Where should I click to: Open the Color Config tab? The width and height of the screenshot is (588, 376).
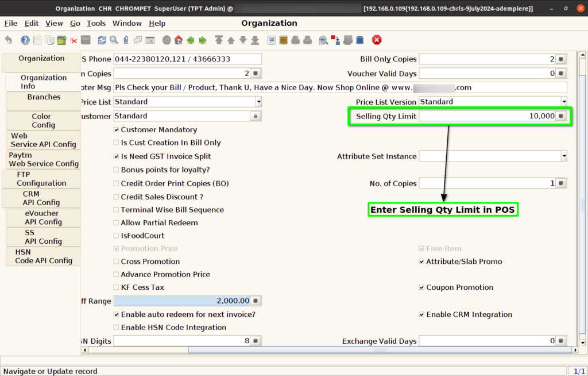tap(44, 121)
